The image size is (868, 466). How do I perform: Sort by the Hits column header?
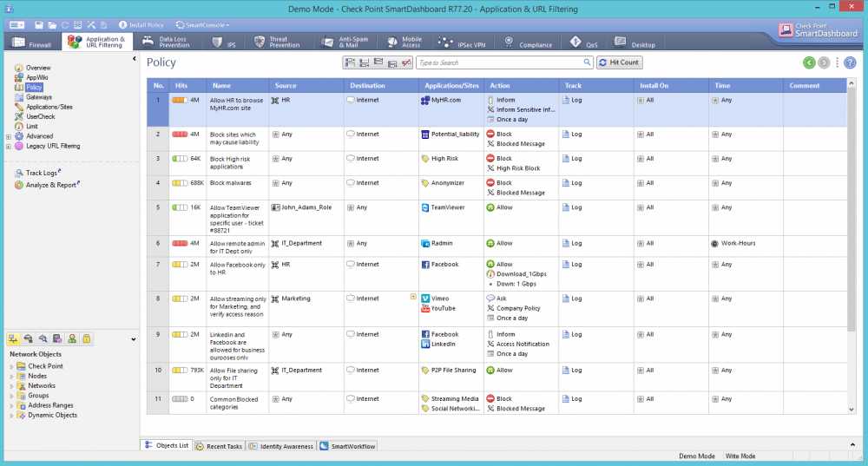[188, 85]
